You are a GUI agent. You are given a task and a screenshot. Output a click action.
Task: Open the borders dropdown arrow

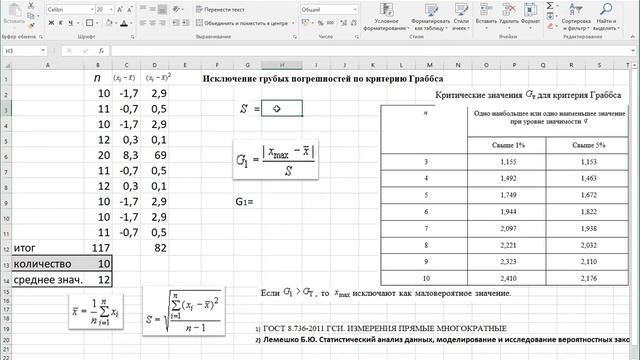coord(97,23)
